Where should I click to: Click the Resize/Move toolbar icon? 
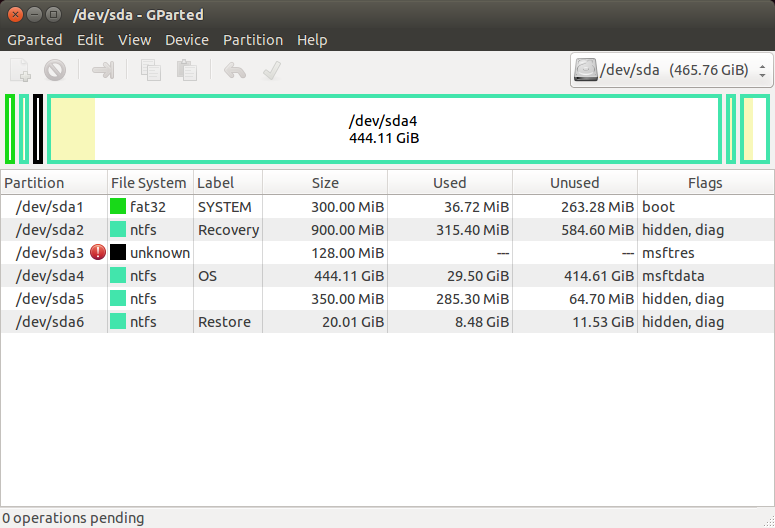click(x=103, y=70)
